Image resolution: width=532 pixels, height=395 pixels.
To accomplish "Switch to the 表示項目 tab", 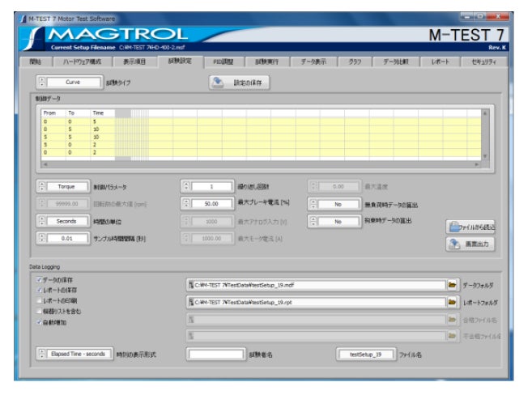I will pyautogui.click(x=134, y=62).
